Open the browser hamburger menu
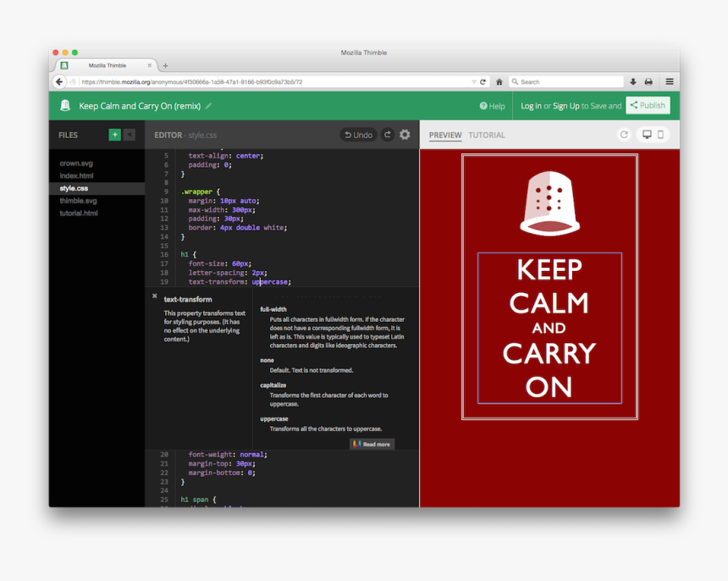The height and width of the screenshot is (581, 728). pos(669,82)
